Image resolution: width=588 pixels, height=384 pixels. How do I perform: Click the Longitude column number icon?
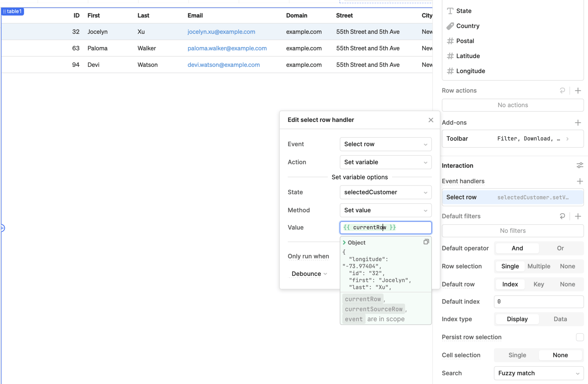tap(450, 71)
